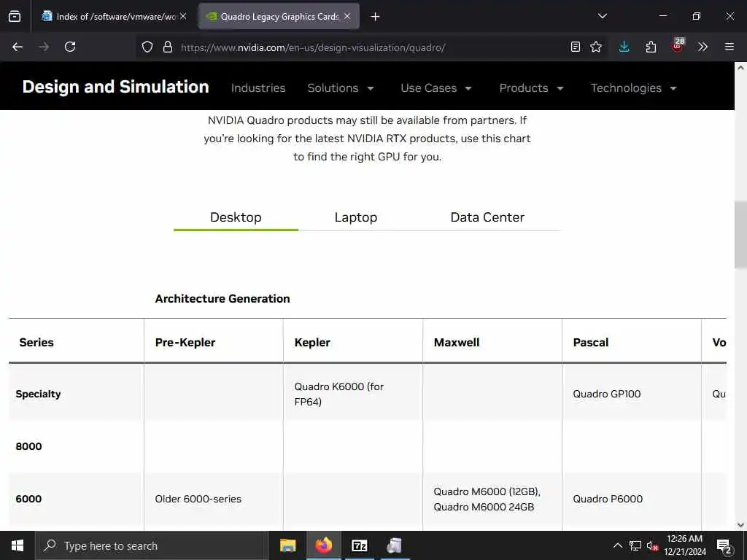Click the page vertical scrollbar thumb
Image resolution: width=747 pixels, height=560 pixels.
pyautogui.click(x=740, y=235)
